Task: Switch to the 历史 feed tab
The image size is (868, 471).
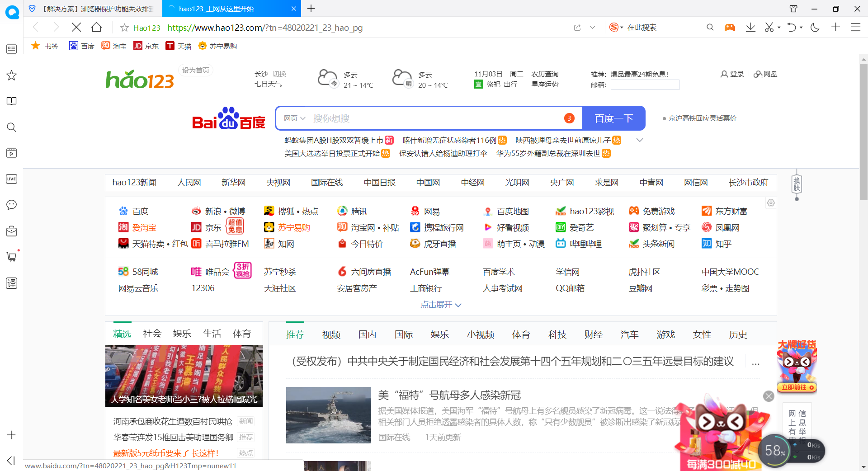Action: [x=738, y=334]
